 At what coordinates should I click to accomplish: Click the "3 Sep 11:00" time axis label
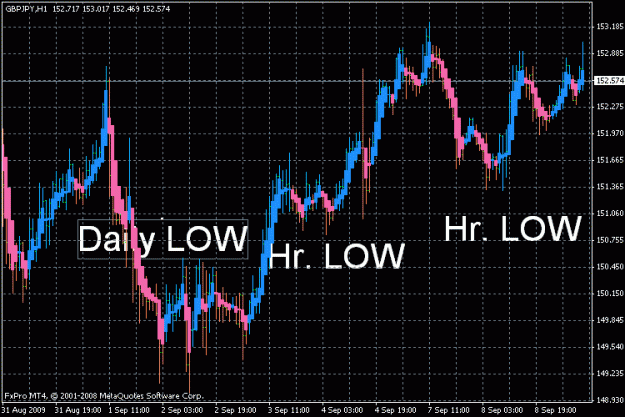click(289, 410)
